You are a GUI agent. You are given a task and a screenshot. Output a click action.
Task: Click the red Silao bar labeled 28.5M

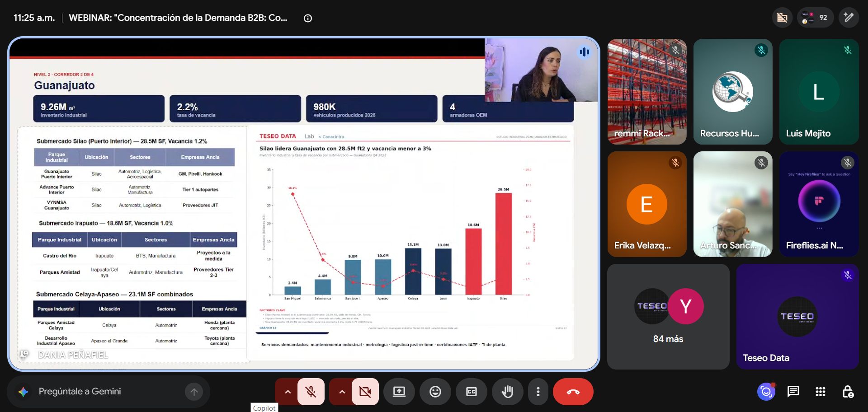click(503, 244)
